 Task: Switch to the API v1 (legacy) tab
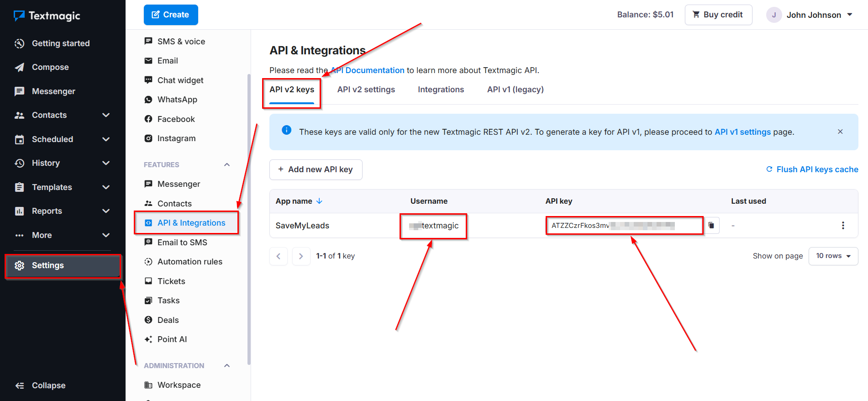coord(515,90)
